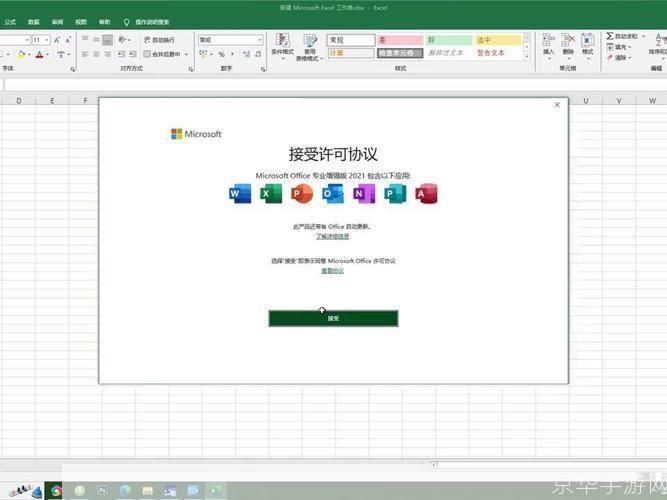Click the Access icon in the dialog

(x=426, y=194)
